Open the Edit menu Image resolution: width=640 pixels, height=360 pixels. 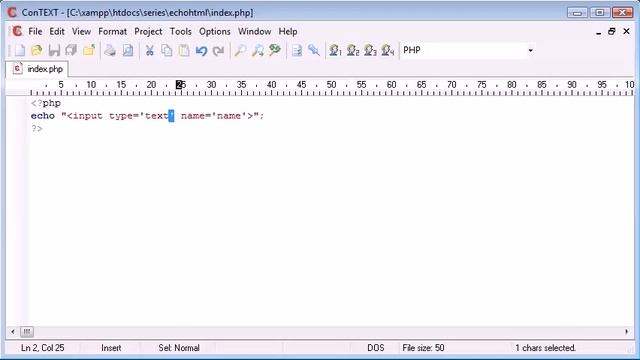[x=57, y=31]
